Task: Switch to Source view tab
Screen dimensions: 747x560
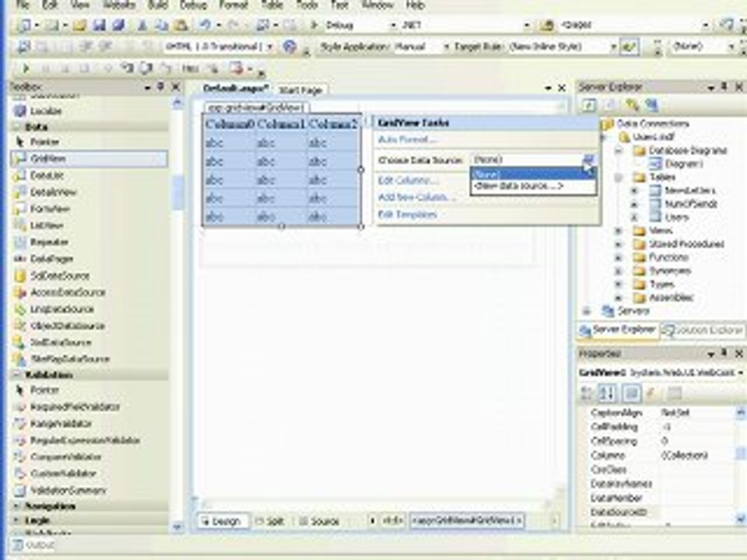Action: coord(319,521)
